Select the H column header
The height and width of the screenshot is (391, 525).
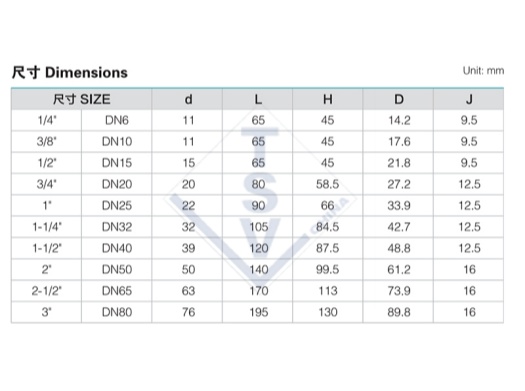328,99
